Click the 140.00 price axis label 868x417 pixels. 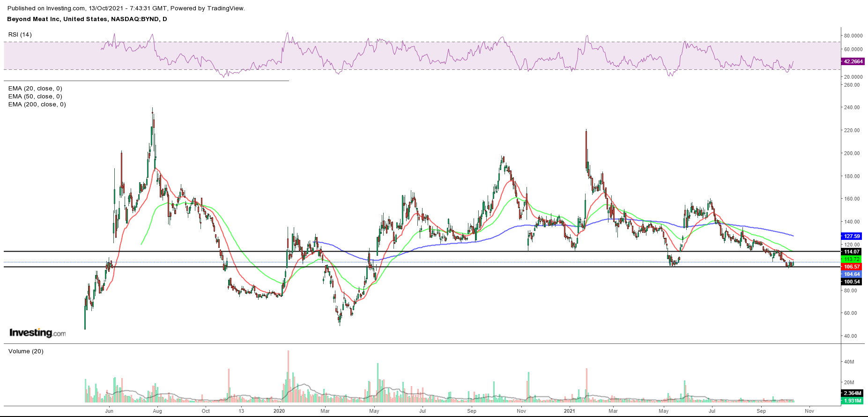tap(852, 222)
